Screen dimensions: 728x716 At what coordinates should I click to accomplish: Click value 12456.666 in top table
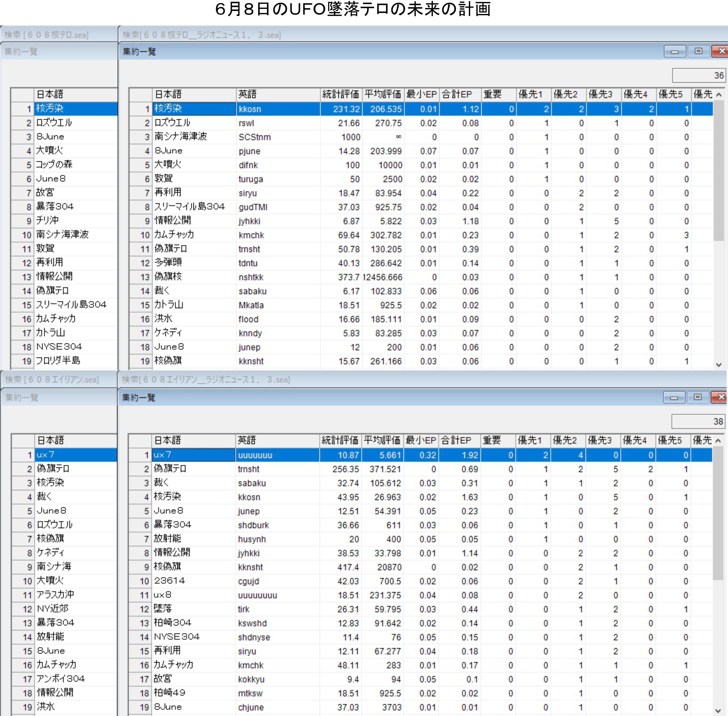(383, 277)
